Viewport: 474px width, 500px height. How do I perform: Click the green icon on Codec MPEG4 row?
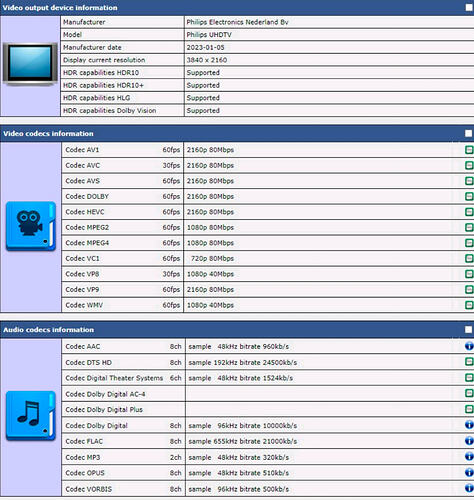tap(469, 243)
